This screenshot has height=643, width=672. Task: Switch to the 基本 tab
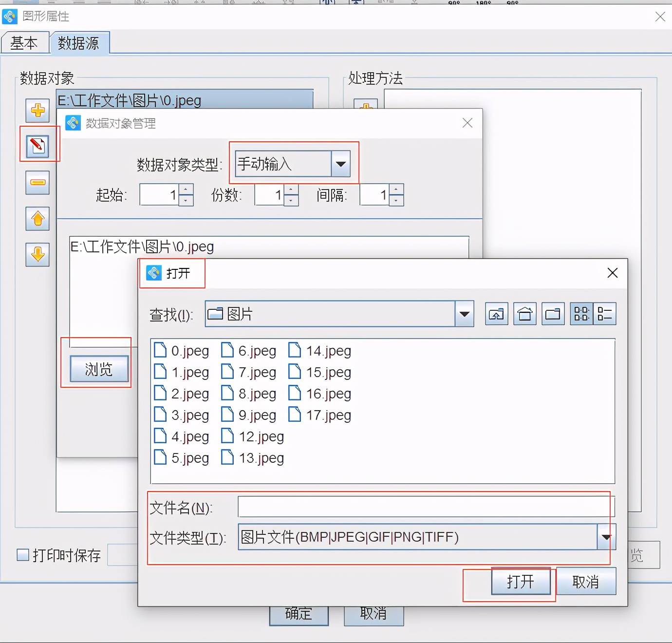click(24, 43)
